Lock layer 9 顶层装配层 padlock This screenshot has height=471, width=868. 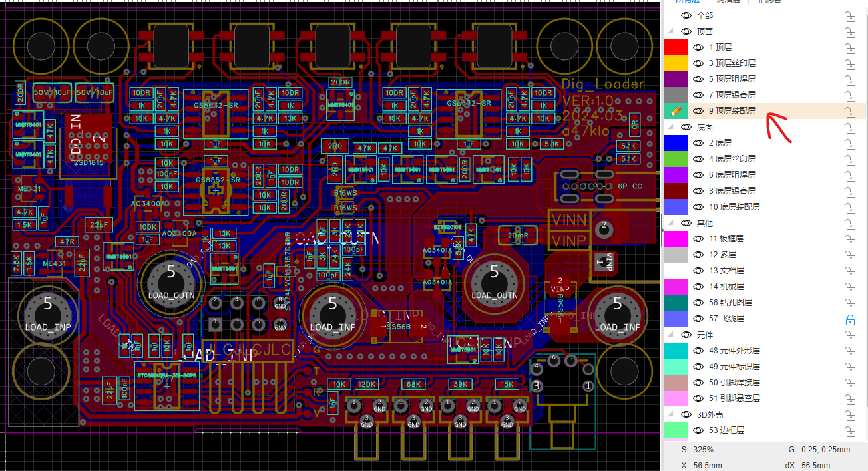pos(849,112)
